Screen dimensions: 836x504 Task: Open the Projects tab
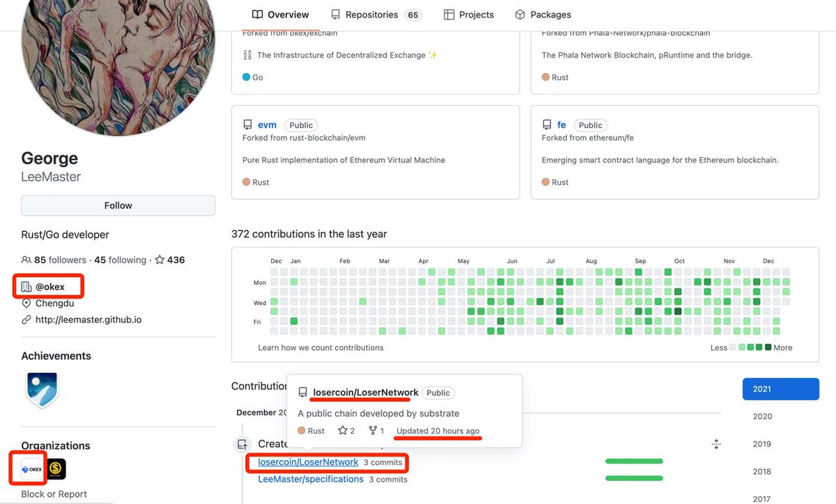pos(469,15)
